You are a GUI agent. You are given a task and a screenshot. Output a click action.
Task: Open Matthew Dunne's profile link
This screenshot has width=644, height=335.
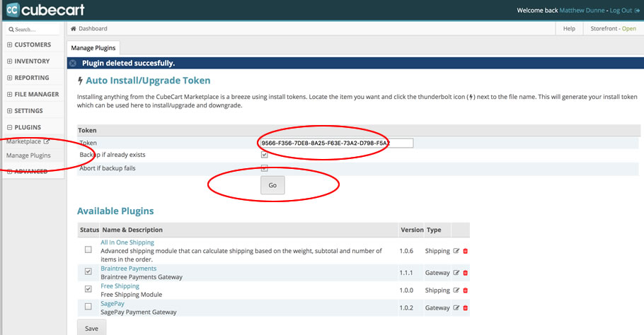pos(582,11)
